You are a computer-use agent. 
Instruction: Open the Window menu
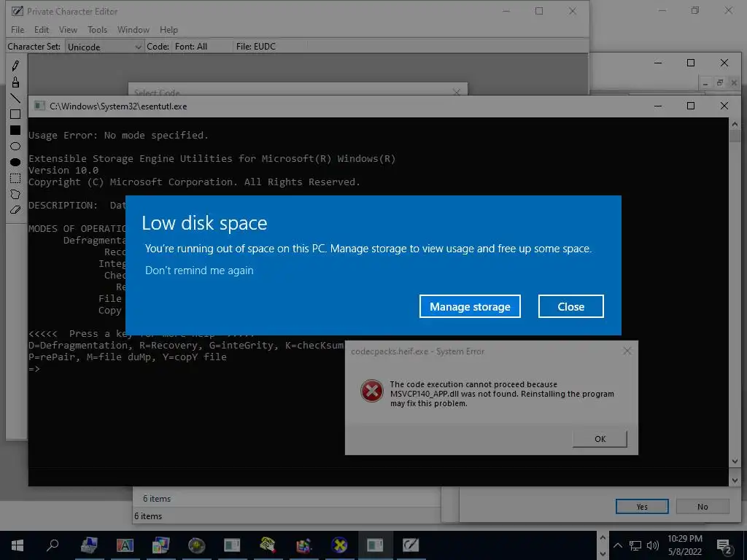pyautogui.click(x=133, y=29)
